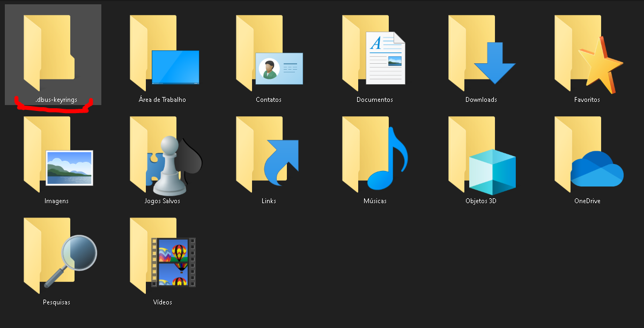The width and height of the screenshot is (644, 328).
Task: Click the "Objetos 3D" name label
Action: point(481,201)
